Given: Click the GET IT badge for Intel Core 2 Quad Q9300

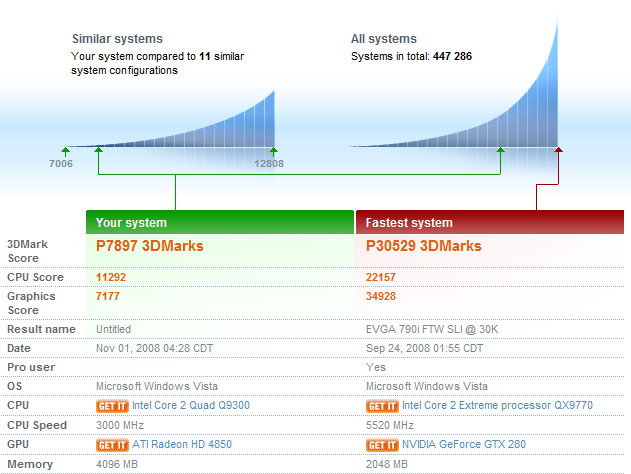Looking at the screenshot, I should [112, 406].
